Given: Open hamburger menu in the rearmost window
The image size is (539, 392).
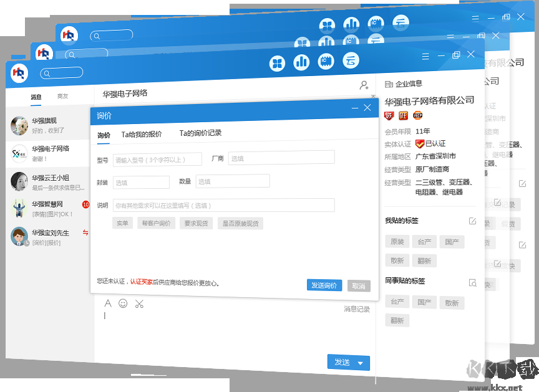Looking at the screenshot, I should [475, 18].
